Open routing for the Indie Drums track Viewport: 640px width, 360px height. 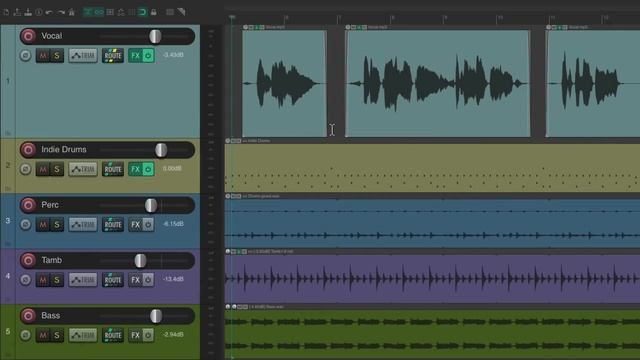point(113,169)
